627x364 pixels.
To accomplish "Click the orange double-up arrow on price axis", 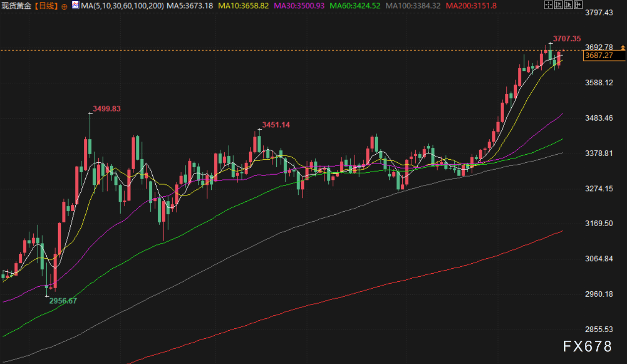I will (623, 47).
